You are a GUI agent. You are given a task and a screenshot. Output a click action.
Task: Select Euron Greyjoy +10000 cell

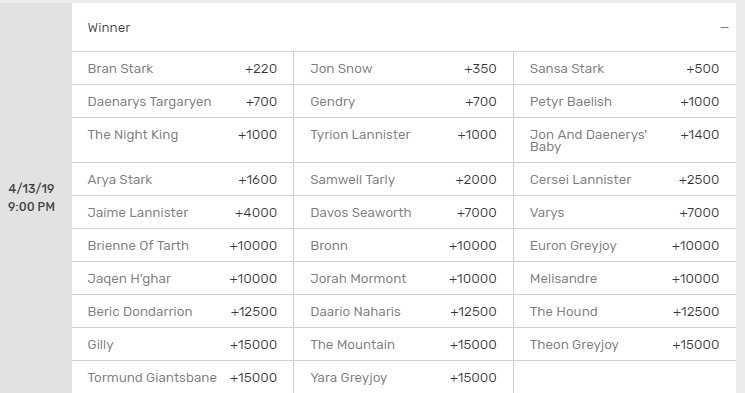pyautogui.click(x=625, y=245)
